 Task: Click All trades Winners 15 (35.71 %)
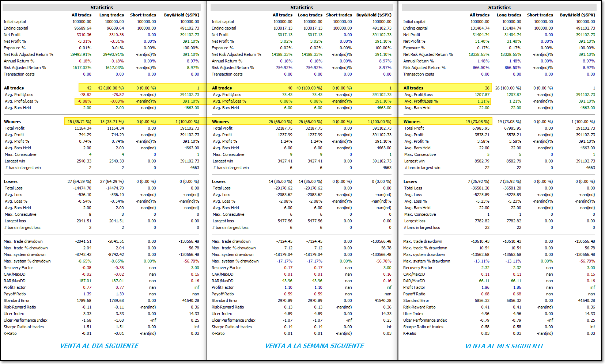click(79, 122)
